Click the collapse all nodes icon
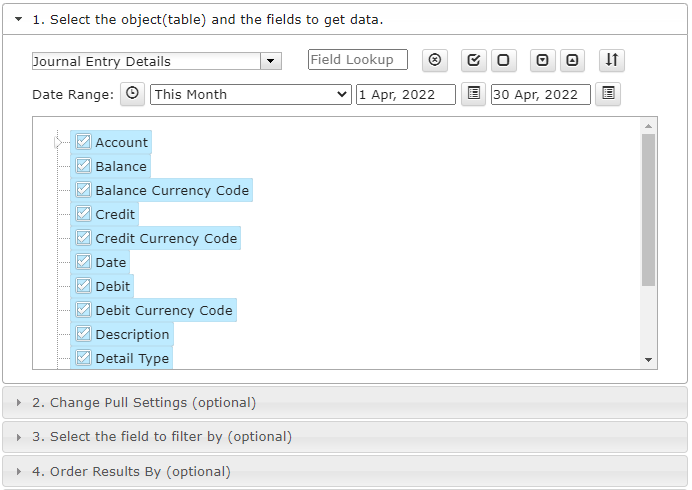 572,60
